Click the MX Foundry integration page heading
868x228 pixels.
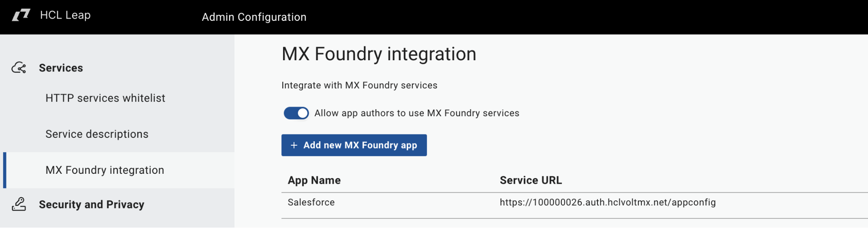point(379,54)
